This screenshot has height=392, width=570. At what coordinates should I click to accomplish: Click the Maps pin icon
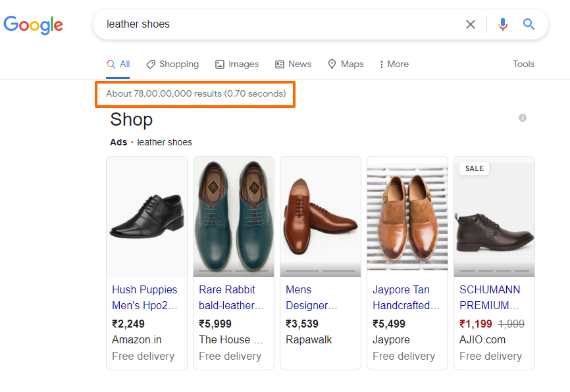click(332, 64)
